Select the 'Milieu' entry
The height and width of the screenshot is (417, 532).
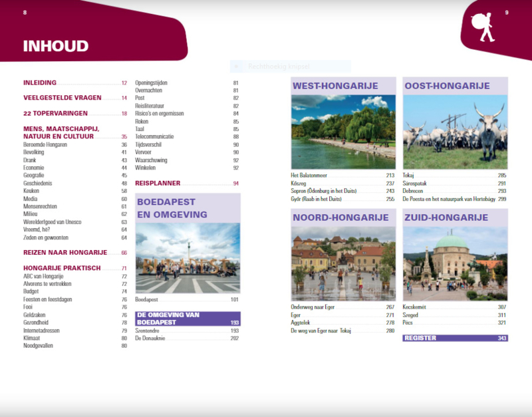coord(75,213)
